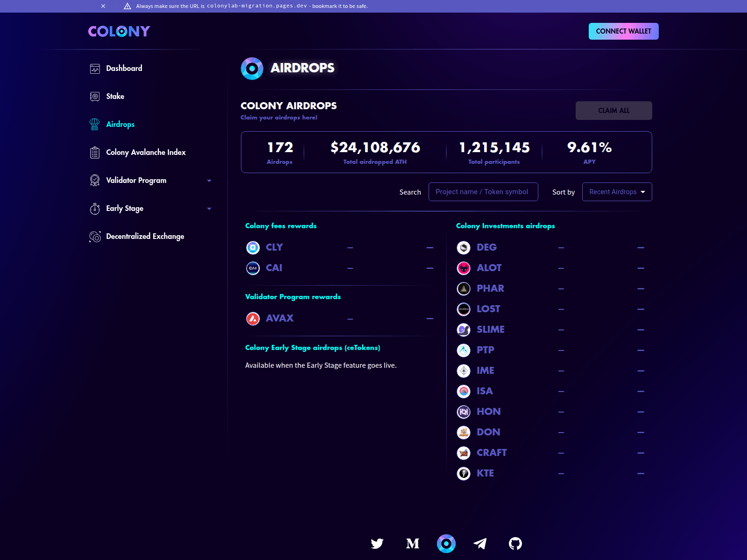Expand the Early Stage submenu arrow
Screen dimensions: 747x560
pos(209,209)
